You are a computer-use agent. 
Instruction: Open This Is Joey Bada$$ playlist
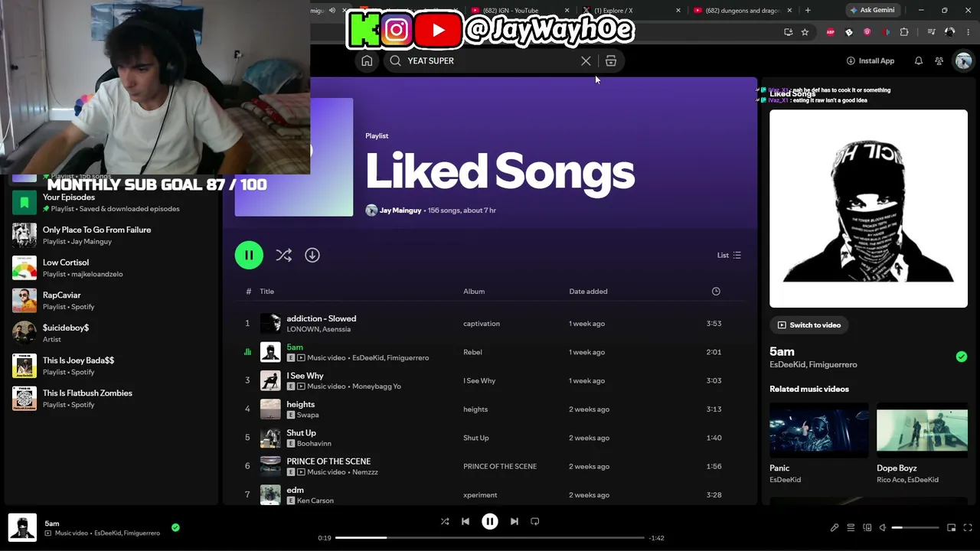(x=111, y=366)
